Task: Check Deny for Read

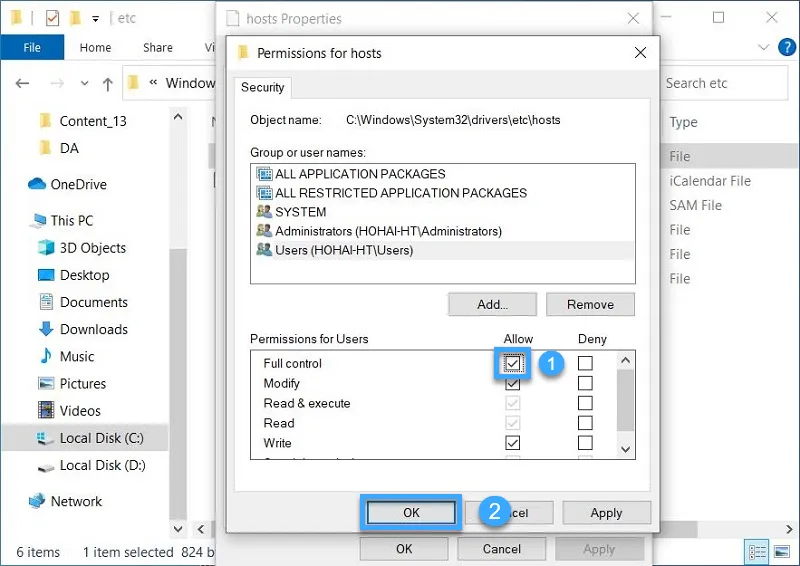Action: pyautogui.click(x=585, y=423)
